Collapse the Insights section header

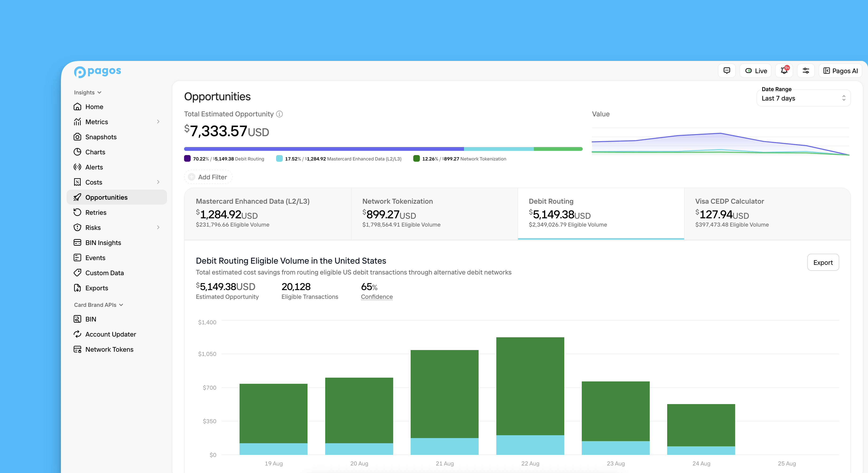coord(88,92)
